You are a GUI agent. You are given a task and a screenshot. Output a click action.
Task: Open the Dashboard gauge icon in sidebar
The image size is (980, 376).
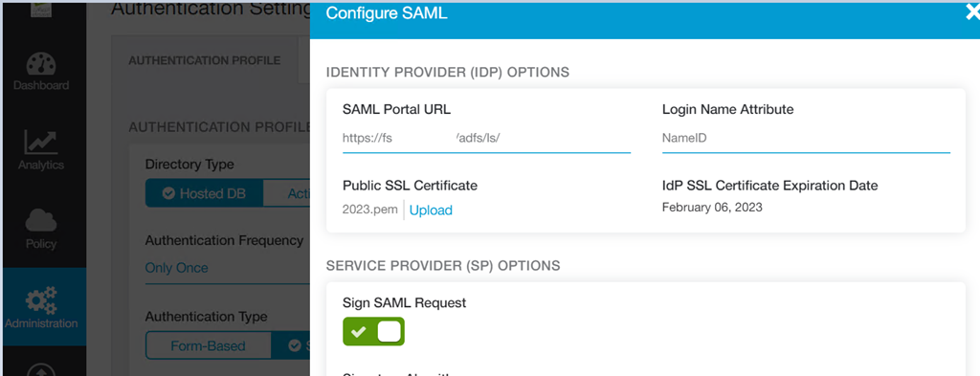point(41,64)
